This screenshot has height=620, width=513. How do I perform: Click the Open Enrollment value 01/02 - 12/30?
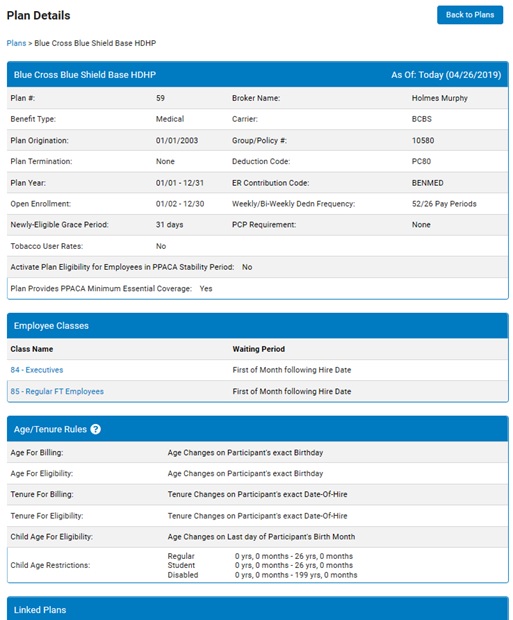pos(180,204)
